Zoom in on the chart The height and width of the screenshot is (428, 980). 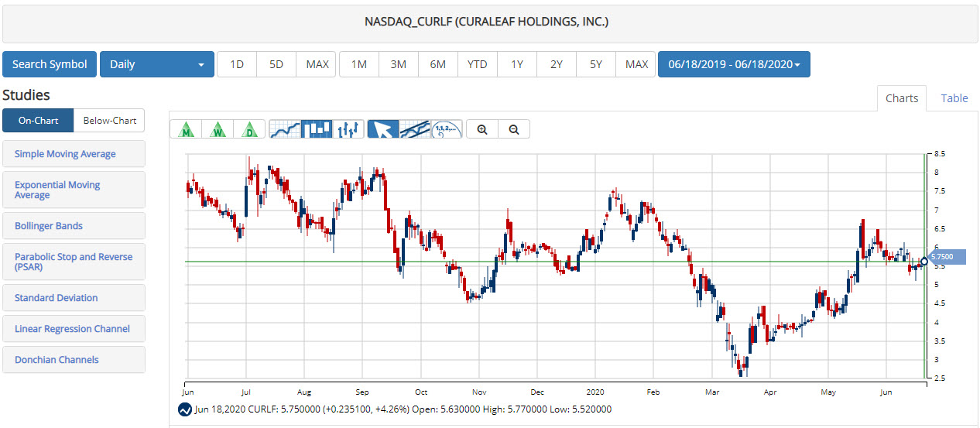click(482, 129)
